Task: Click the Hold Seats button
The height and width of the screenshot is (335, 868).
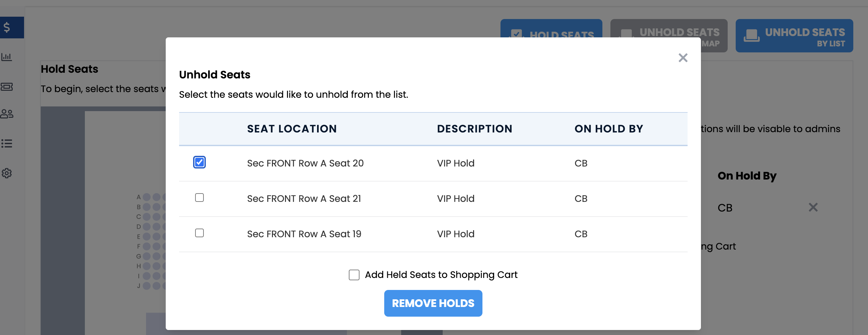Action: (551, 29)
